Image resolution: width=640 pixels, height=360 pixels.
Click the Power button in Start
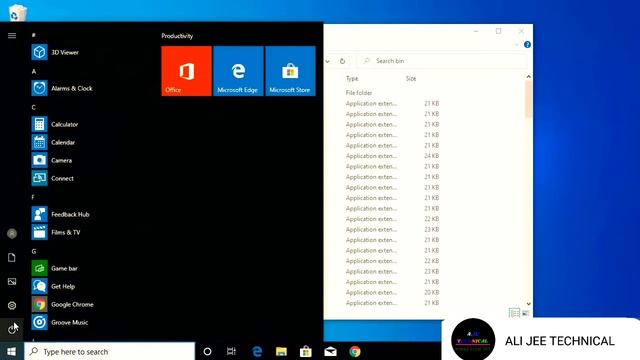click(x=12, y=329)
